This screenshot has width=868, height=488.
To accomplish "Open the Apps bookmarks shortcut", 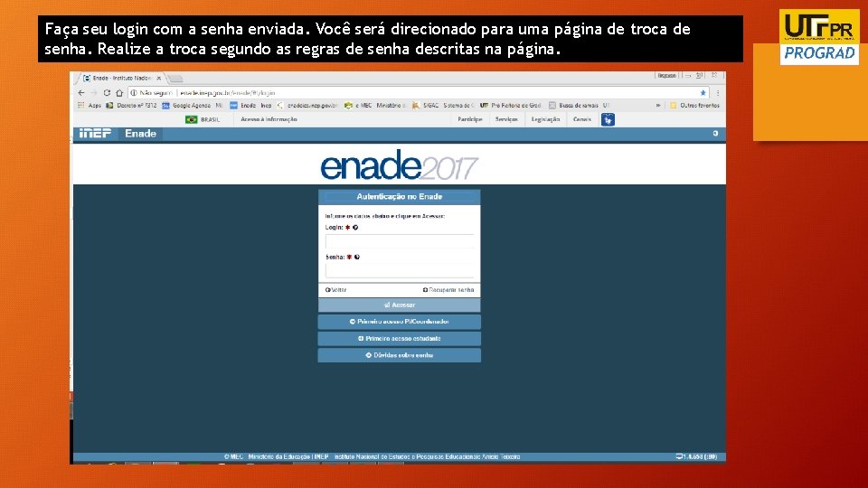I will click(x=90, y=105).
